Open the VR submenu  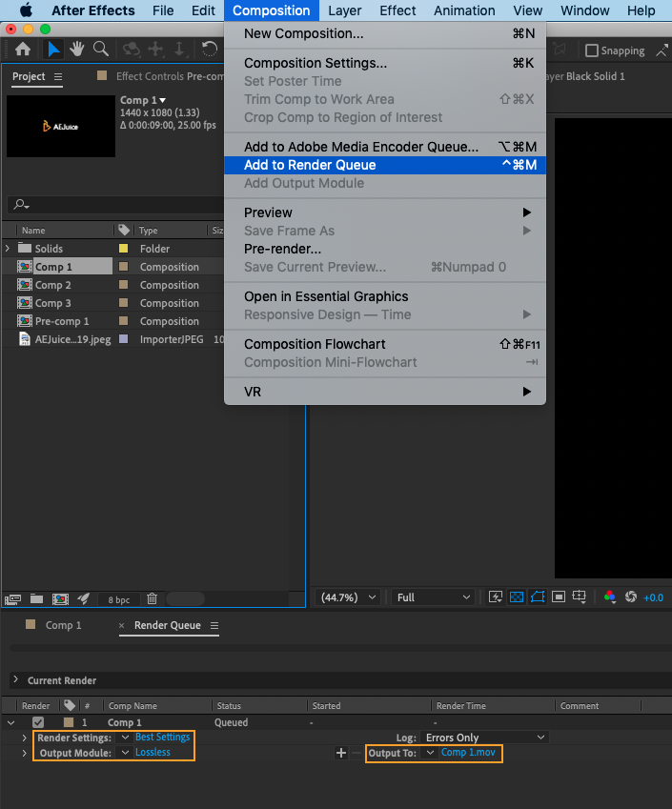click(x=385, y=393)
